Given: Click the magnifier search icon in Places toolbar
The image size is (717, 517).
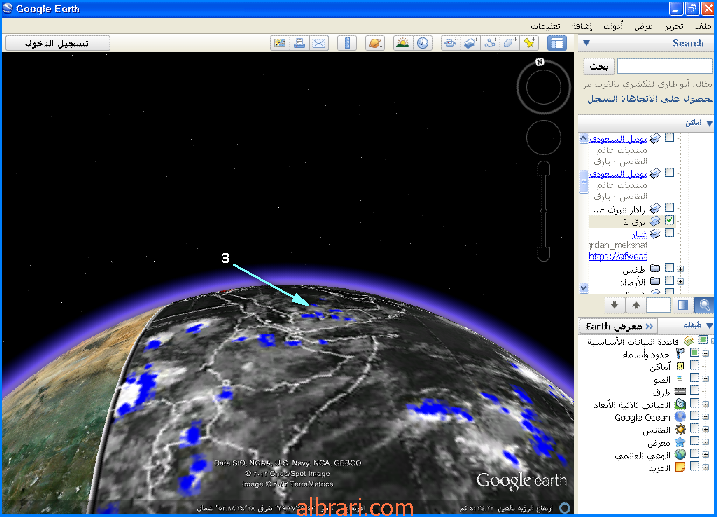Looking at the screenshot, I should (x=704, y=305).
